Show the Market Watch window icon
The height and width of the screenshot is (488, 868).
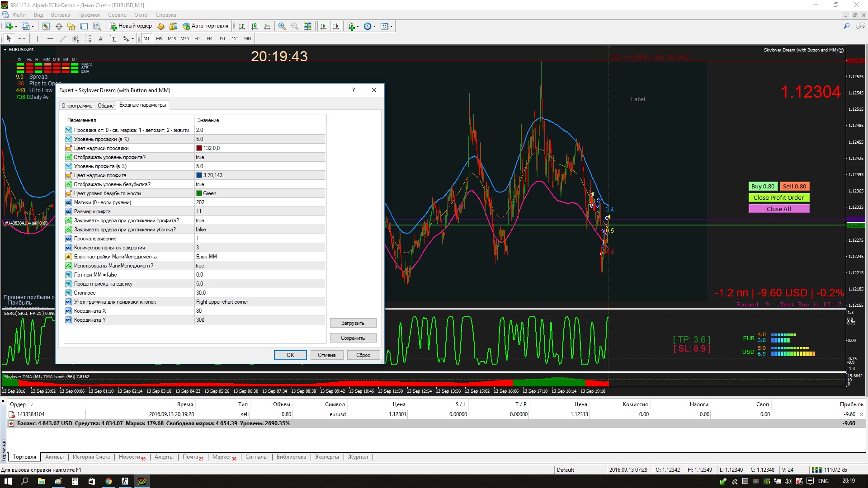tap(46, 26)
